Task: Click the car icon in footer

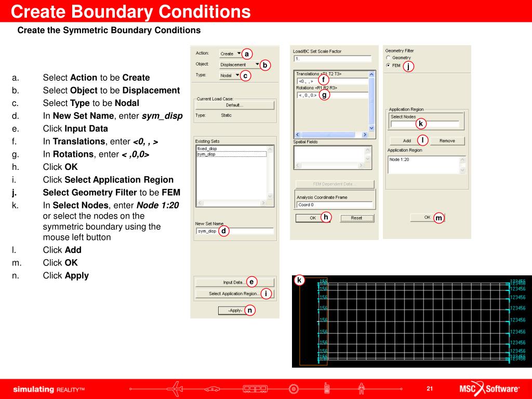Action: coord(212,389)
